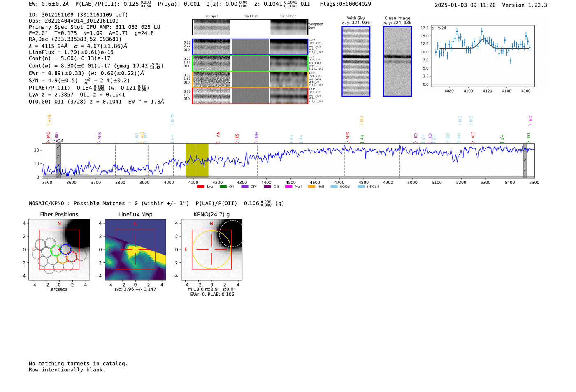Screen dimensions: 576x392
Task: Click the blue dashed fiber circle
Action: tap(66, 249)
